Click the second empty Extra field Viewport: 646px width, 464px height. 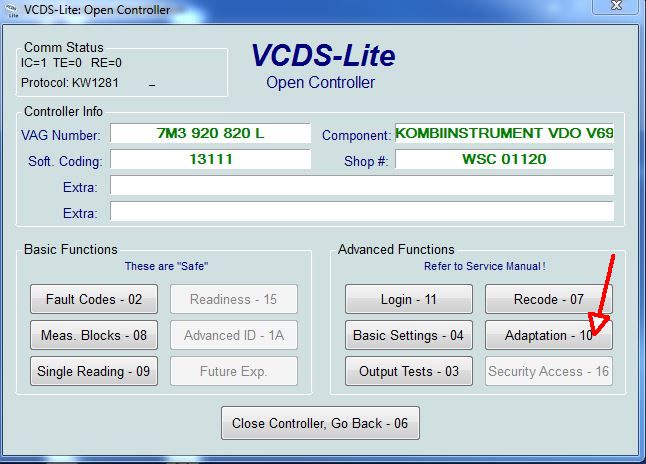click(x=362, y=211)
